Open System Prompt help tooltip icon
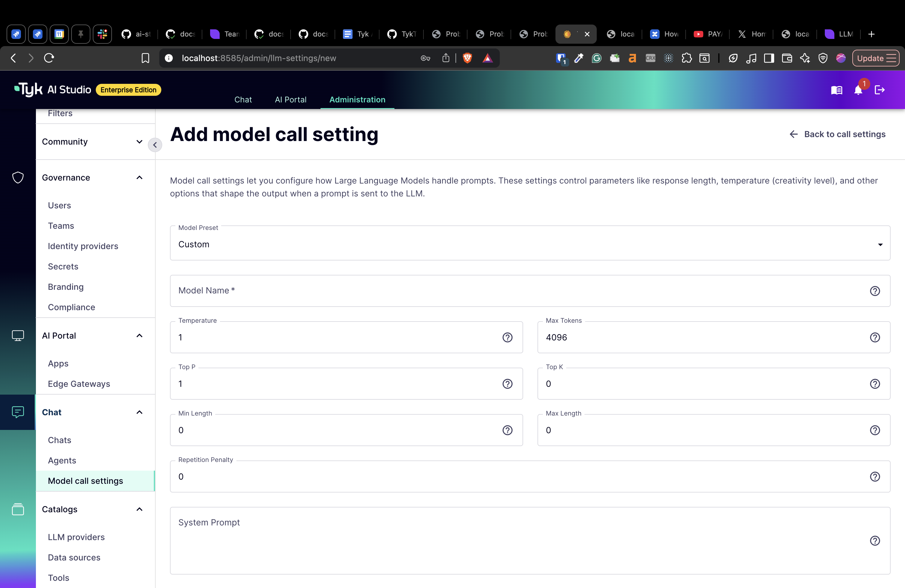Screen dimensions: 905x588 (x=875, y=541)
